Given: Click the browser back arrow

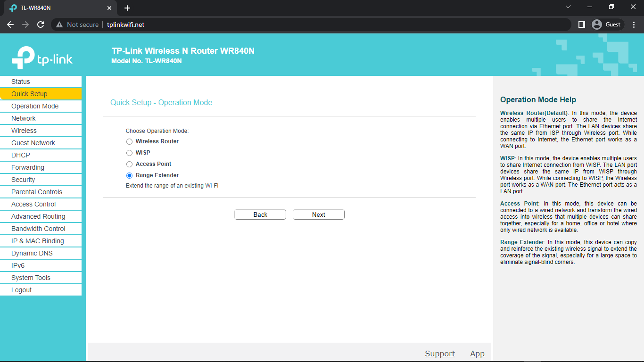Looking at the screenshot, I should click(10, 25).
